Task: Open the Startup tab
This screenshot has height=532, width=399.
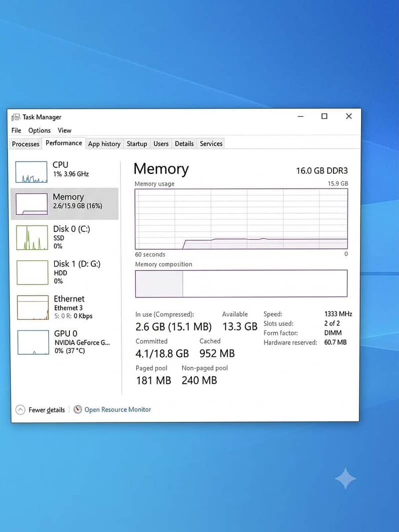Action: point(137,144)
